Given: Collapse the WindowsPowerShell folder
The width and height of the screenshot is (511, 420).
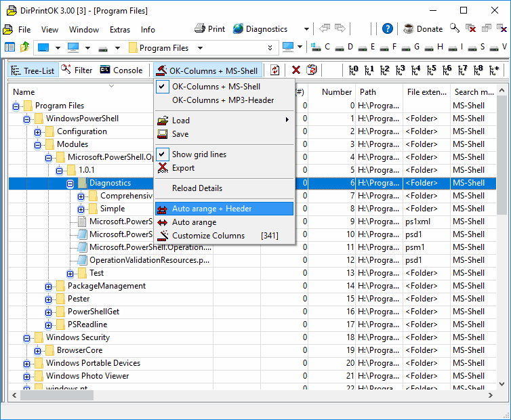Looking at the screenshot, I should pyautogui.click(x=26, y=120).
